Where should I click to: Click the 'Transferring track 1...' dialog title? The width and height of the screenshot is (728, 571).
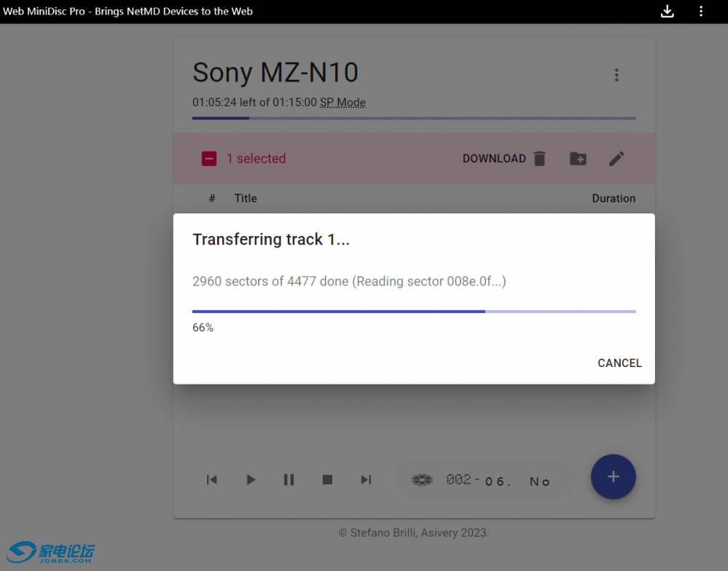[x=271, y=240]
